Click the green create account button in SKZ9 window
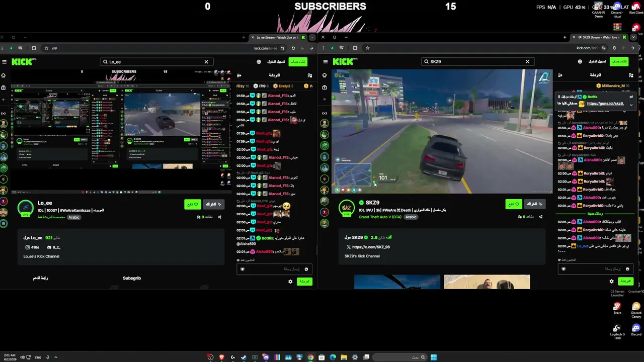Viewport: 644px width, 362px height. (619, 62)
